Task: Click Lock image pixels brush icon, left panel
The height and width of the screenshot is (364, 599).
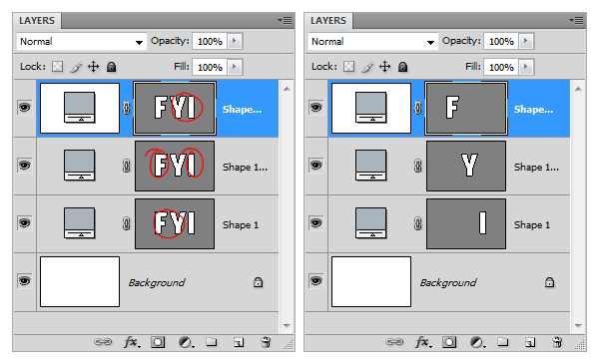Action: pyautogui.click(x=76, y=67)
